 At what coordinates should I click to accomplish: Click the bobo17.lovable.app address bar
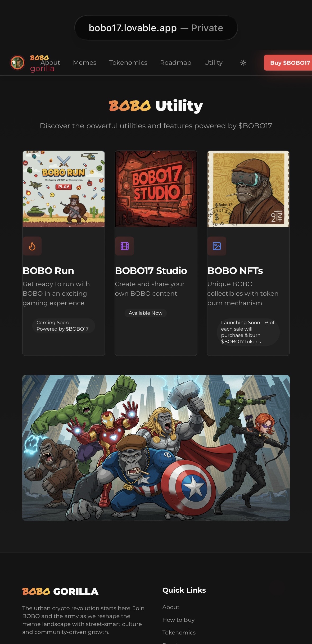point(156,28)
